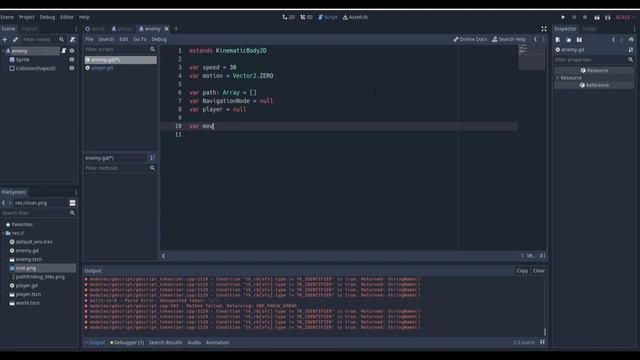Viewport: 640px width, 360px height.
Task: Play the current scene
Action: (x=597, y=18)
